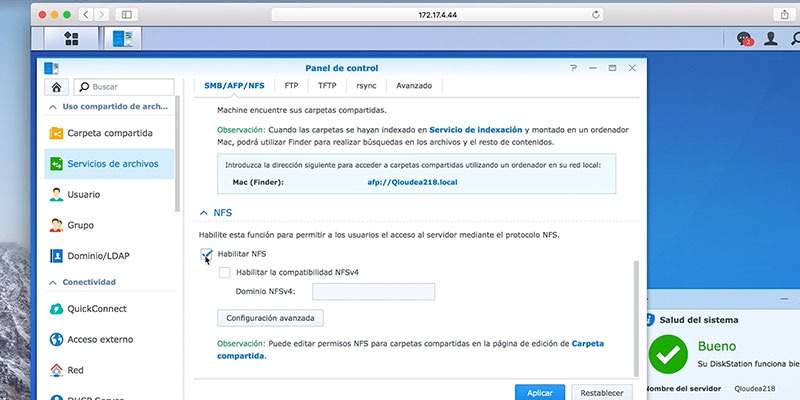Toggle the Habilitar NFS checkbox
Image resolution: width=800 pixels, height=400 pixels.
(207, 254)
